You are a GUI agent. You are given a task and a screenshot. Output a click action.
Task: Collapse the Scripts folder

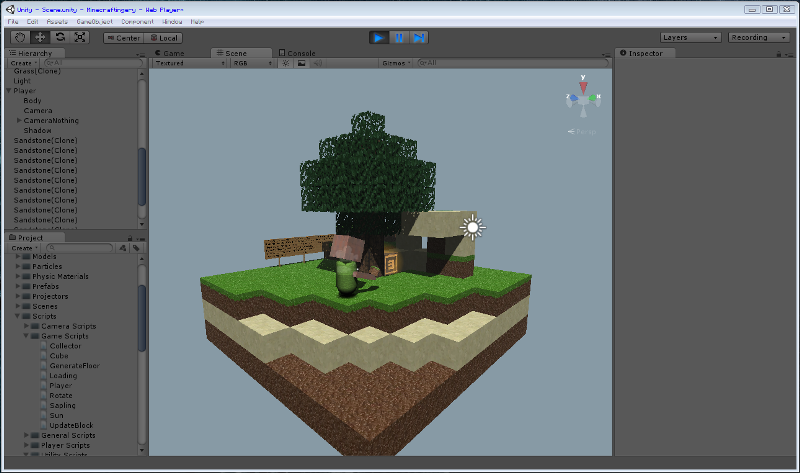click(18, 316)
